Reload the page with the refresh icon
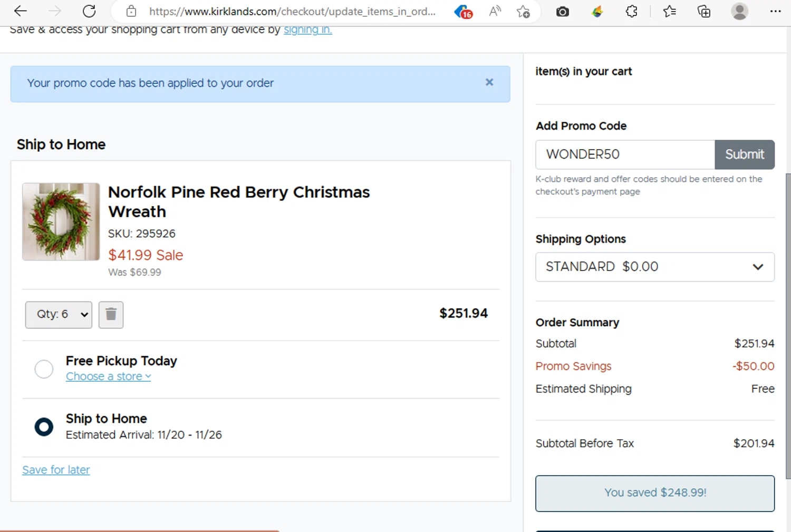791x532 pixels. tap(89, 11)
